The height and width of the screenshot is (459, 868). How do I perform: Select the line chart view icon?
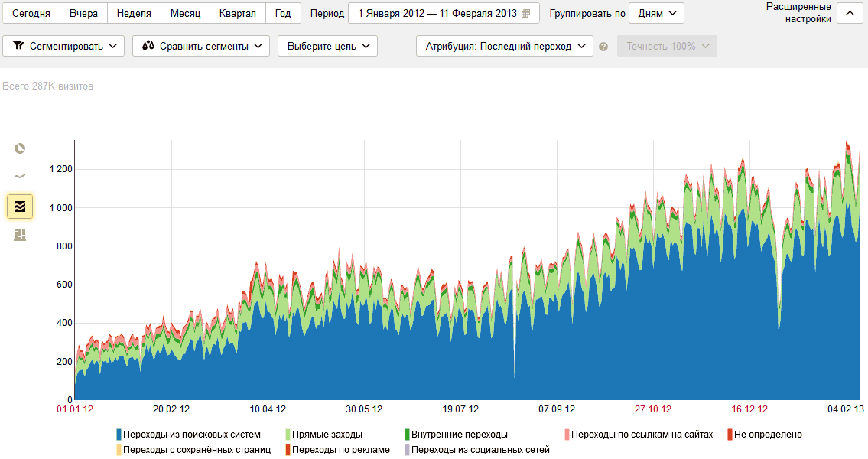point(19,177)
